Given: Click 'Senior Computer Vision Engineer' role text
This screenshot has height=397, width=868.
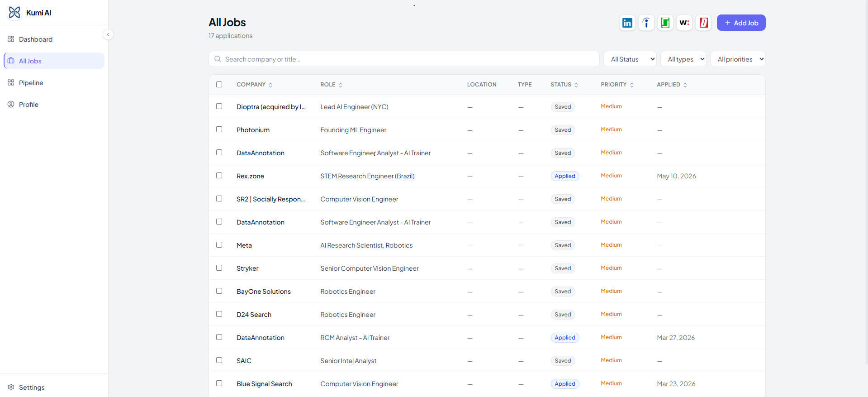Looking at the screenshot, I should point(370,268).
